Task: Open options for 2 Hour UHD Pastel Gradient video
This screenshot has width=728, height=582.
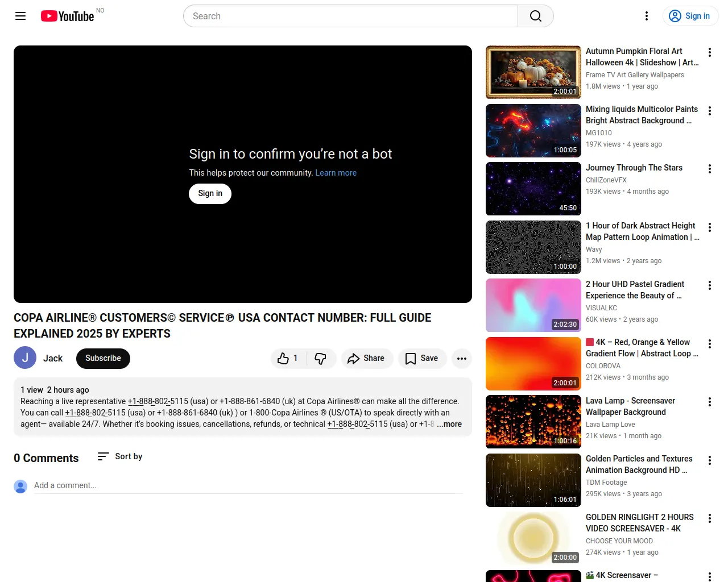Action: point(710,285)
